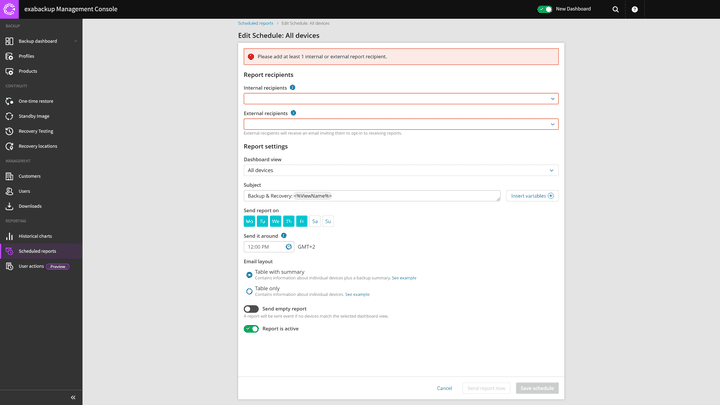The height and width of the screenshot is (405, 720).
Task: Click the Save schedule button
Action: point(538,388)
